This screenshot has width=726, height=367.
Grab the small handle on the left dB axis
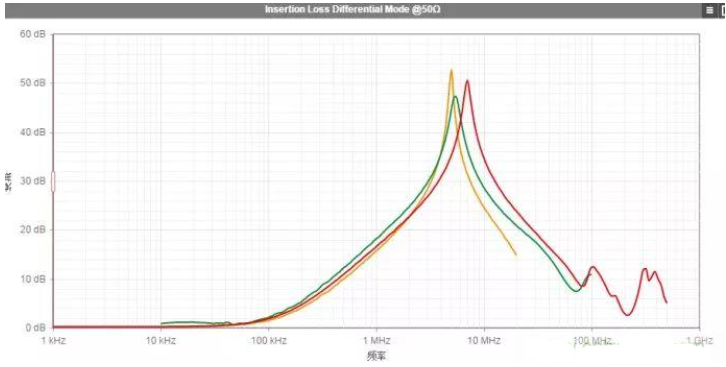tap(53, 181)
